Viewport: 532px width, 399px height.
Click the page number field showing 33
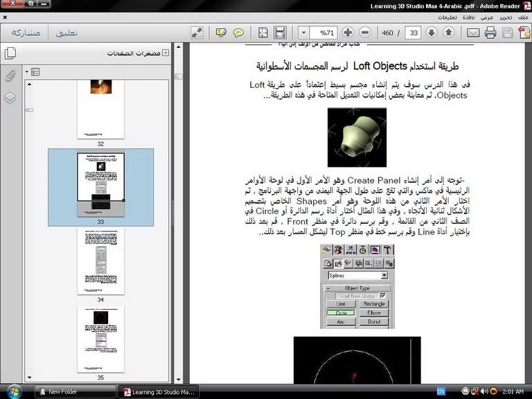click(x=413, y=33)
